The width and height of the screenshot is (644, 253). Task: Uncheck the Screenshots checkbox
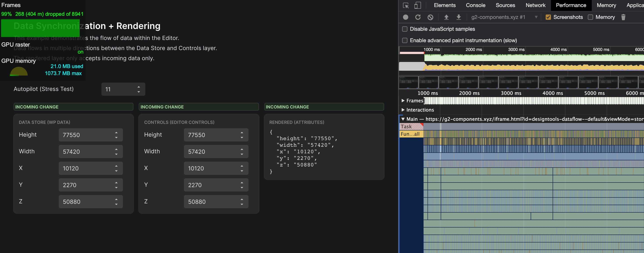click(x=549, y=17)
